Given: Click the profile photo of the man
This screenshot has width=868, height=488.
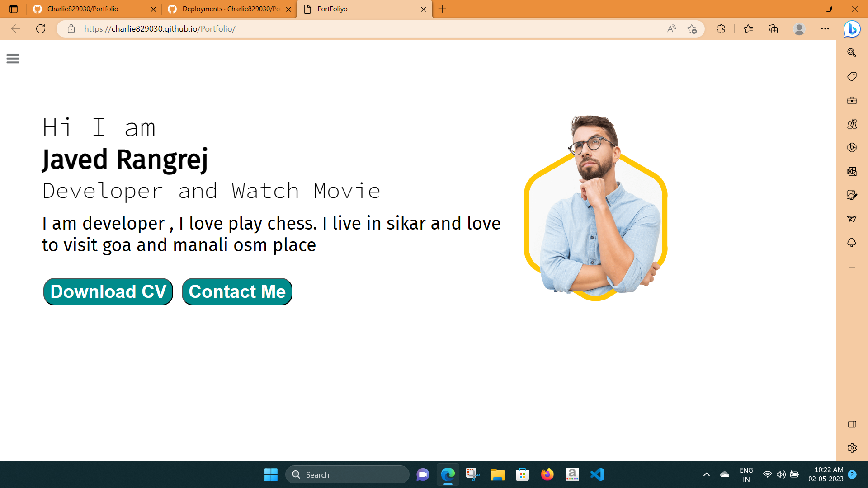Looking at the screenshot, I should coord(595,208).
